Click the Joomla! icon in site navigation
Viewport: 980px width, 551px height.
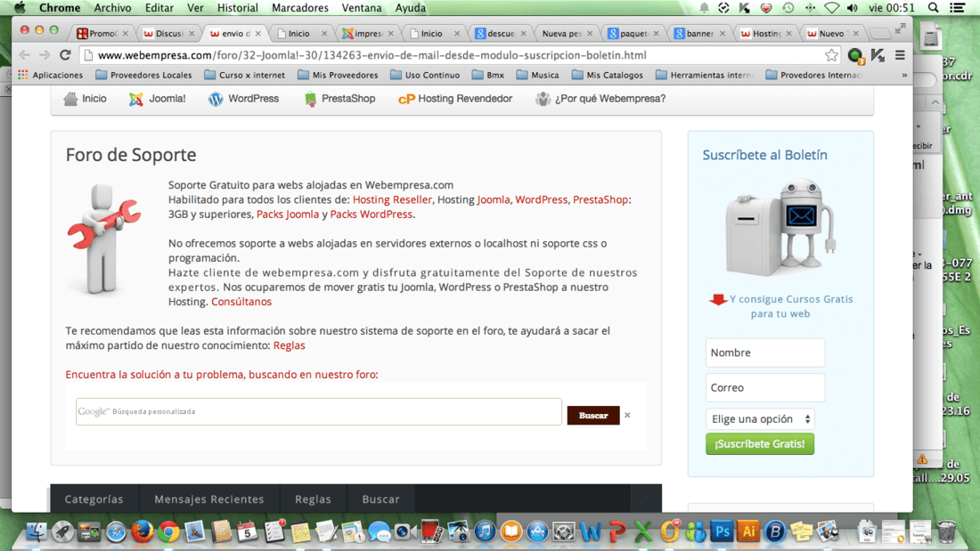pyautogui.click(x=136, y=99)
